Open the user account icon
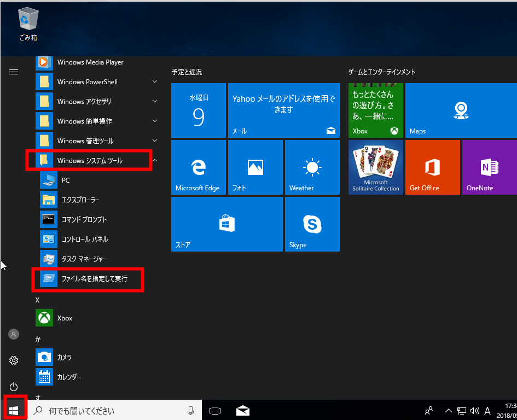The image size is (517, 420). coord(14,334)
